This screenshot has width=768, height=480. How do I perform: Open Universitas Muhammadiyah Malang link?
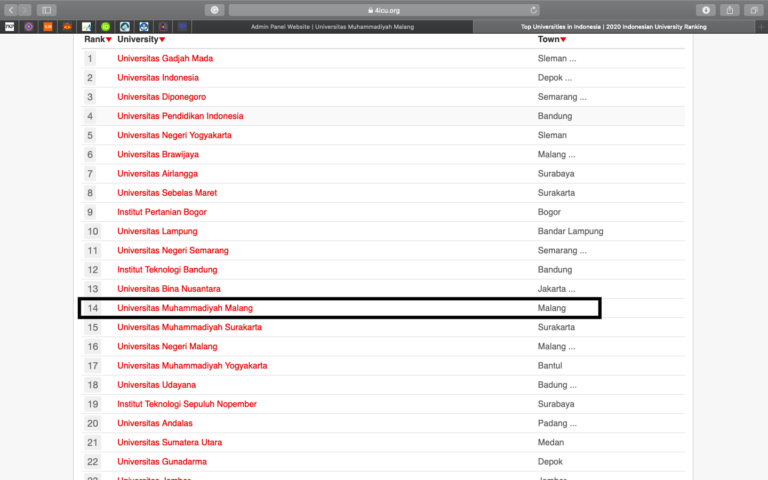[185, 308]
